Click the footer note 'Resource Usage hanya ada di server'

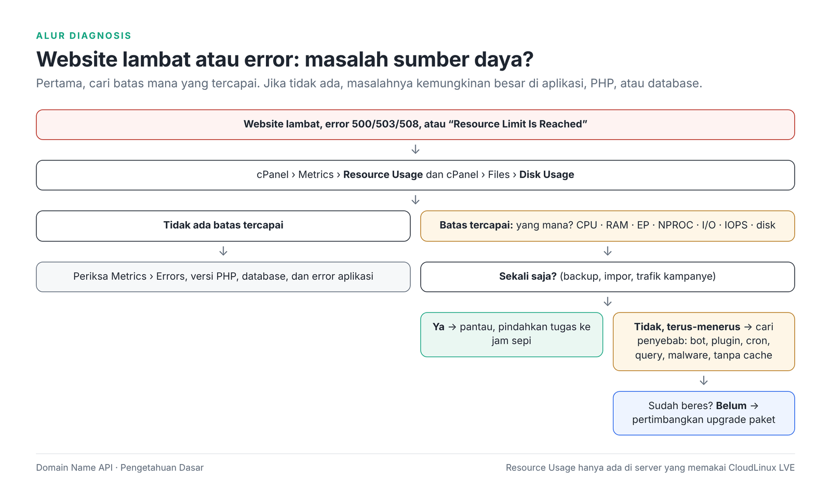[650, 468]
